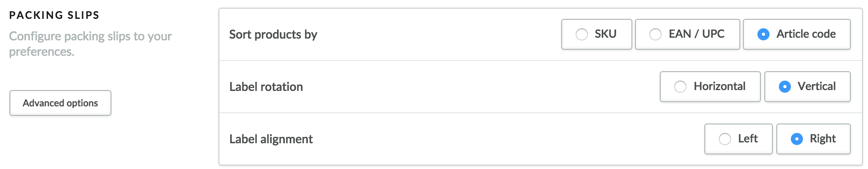Click the blue dot beside Article code

[763, 34]
